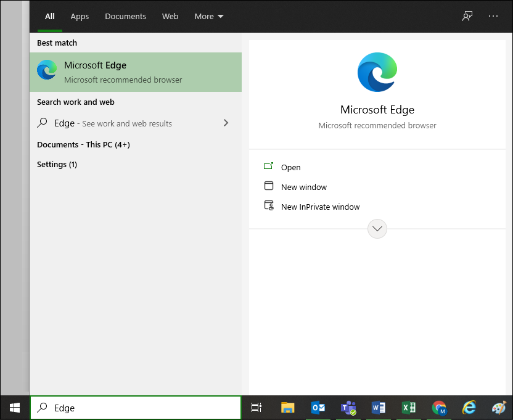
Task: Open Internet Explorer from the taskbar
Action: click(469, 408)
